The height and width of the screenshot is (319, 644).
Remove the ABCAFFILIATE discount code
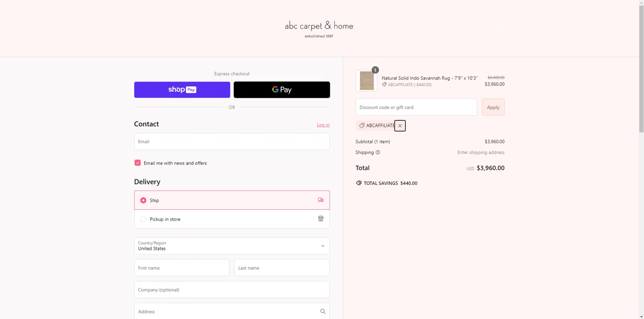pyautogui.click(x=400, y=126)
